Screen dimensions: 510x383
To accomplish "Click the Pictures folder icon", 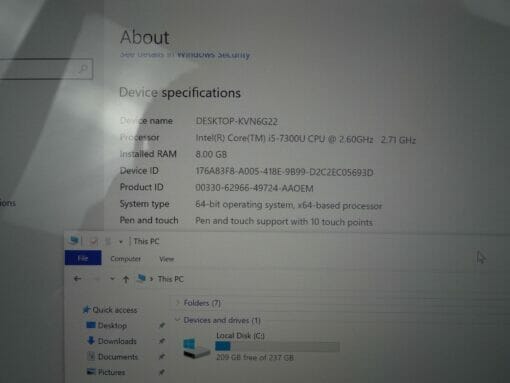I will (91, 371).
